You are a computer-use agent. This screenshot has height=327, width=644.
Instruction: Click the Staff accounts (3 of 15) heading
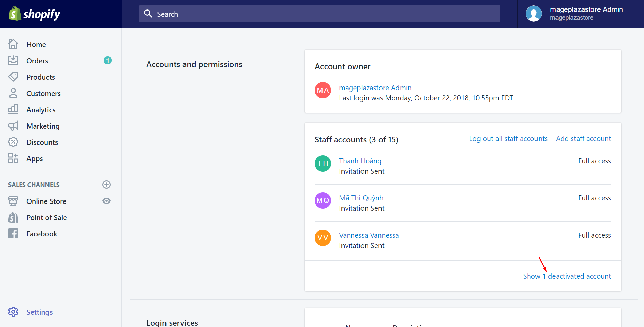click(x=356, y=140)
